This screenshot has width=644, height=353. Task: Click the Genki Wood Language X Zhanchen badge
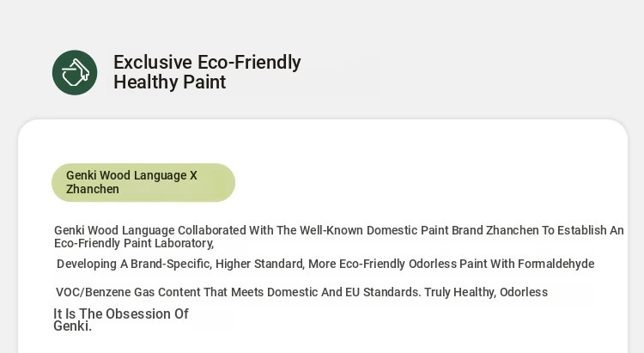[x=143, y=182]
